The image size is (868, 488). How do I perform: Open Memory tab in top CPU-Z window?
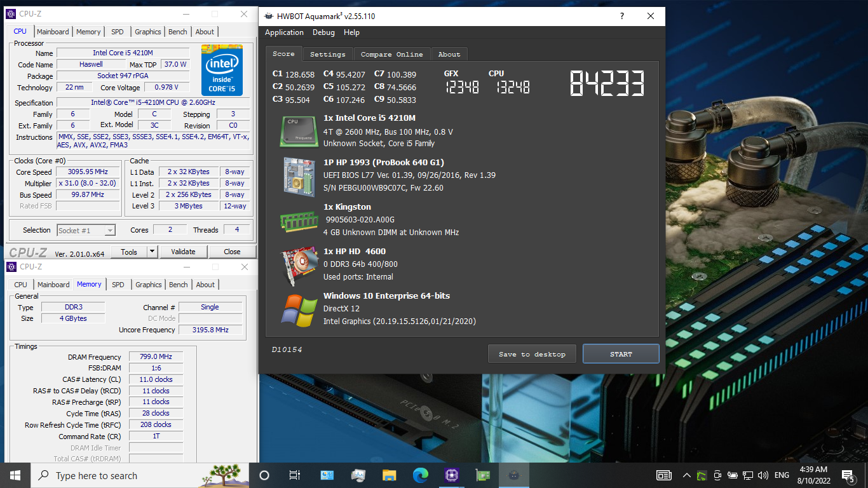pos(88,32)
